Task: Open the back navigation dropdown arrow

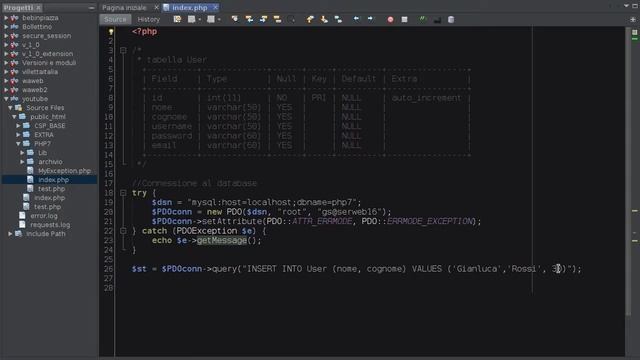Action: pos(200,20)
